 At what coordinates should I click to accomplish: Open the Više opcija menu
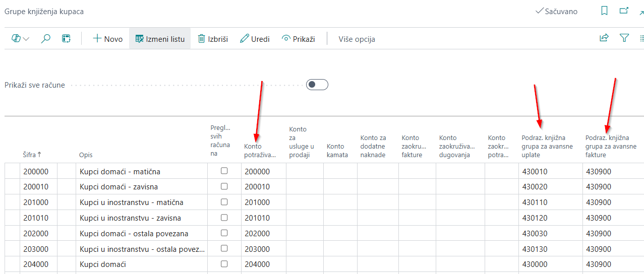coord(357,39)
